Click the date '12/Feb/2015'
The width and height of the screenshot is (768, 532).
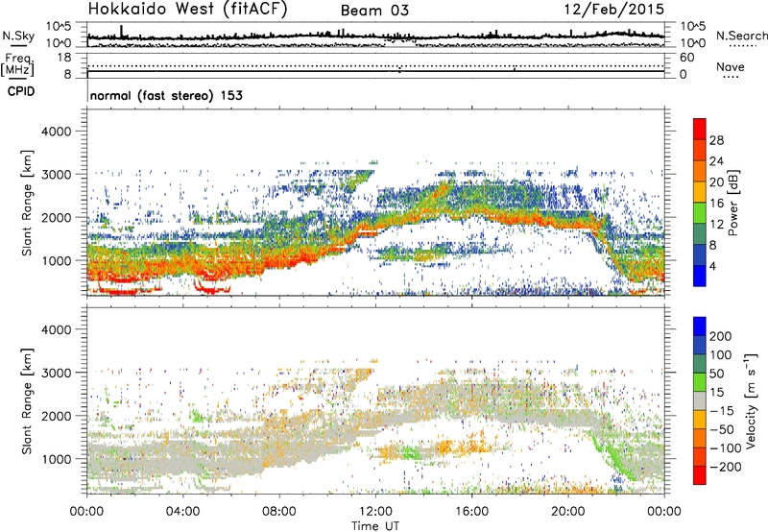tap(614, 9)
